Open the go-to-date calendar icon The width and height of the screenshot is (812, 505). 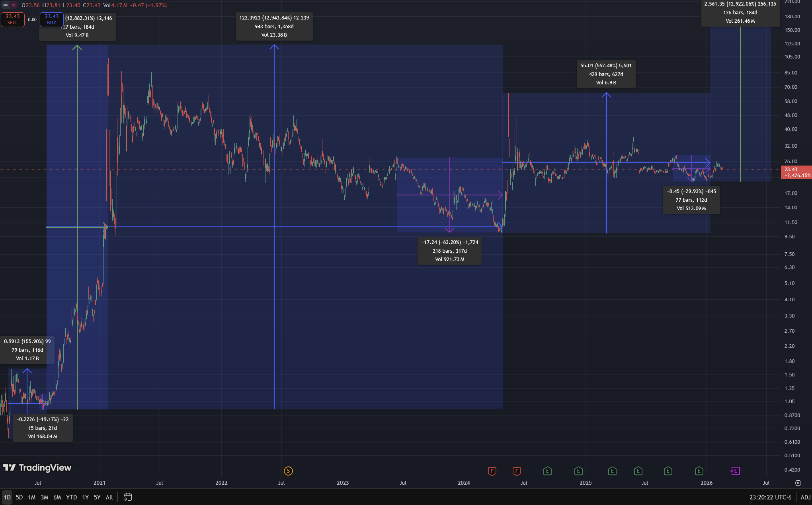[x=127, y=497]
